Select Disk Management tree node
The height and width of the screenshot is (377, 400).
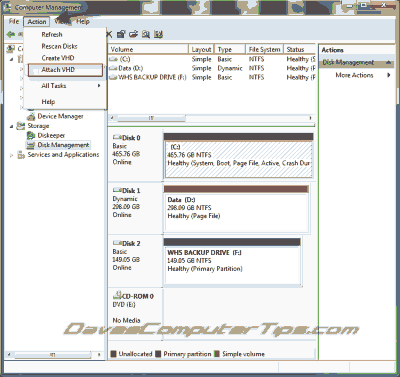click(63, 145)
